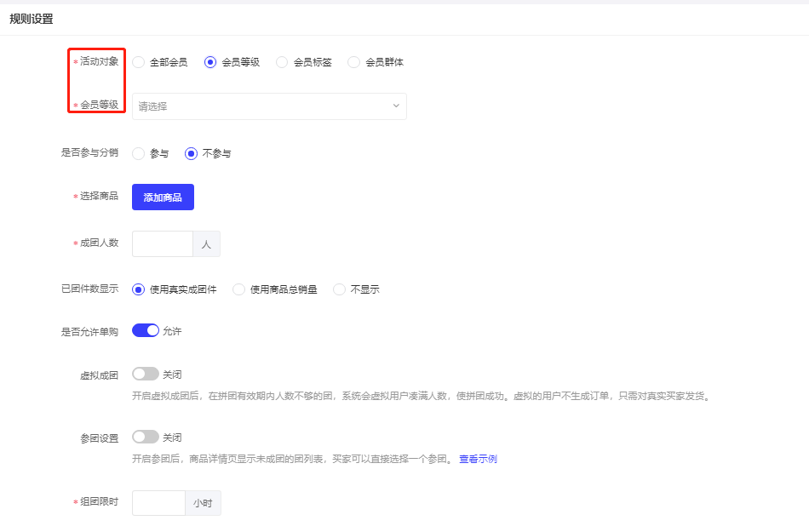The width and height of the screenshot is (809, 532).
Task: Select 全部会员 radio option
Action: pos(159,62)
